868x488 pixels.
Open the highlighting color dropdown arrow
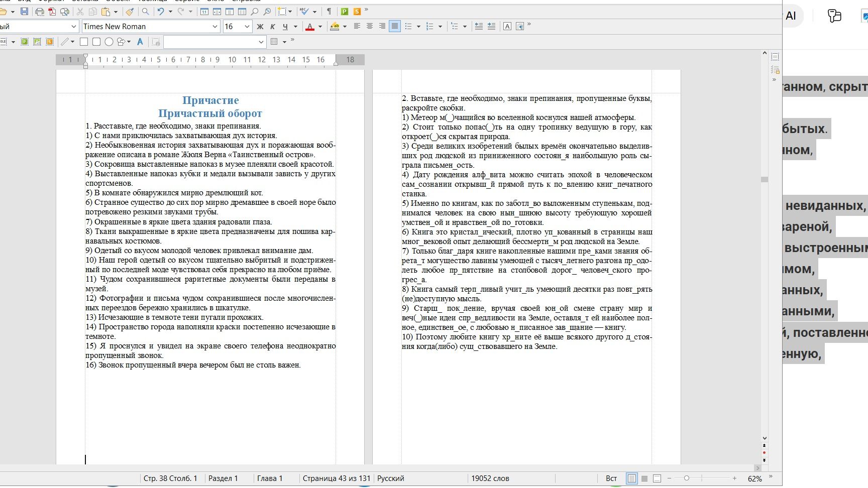345,27
